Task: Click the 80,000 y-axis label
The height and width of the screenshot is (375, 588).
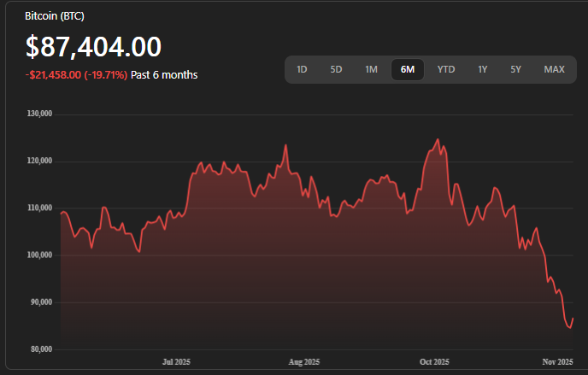Action: click(x=40, y=349)
